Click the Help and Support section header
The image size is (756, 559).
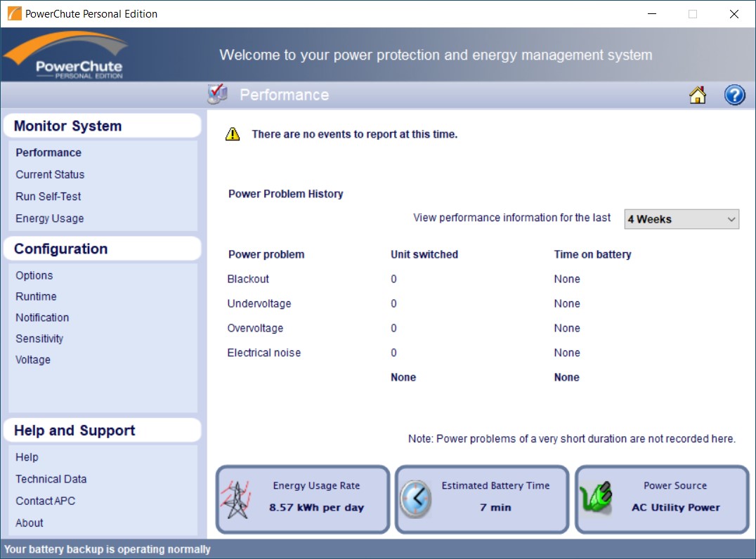(102, 430)
